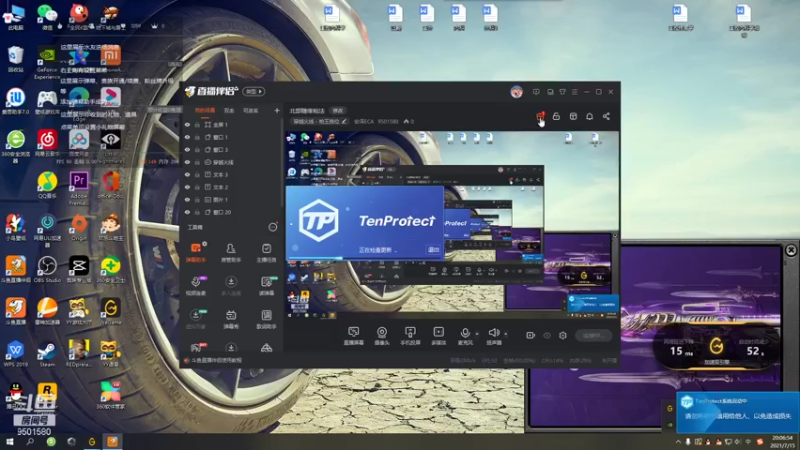The width and height of the screenshot is (800, 450).
Task: Close the purple accelerator widget with X
Action: 791,250
